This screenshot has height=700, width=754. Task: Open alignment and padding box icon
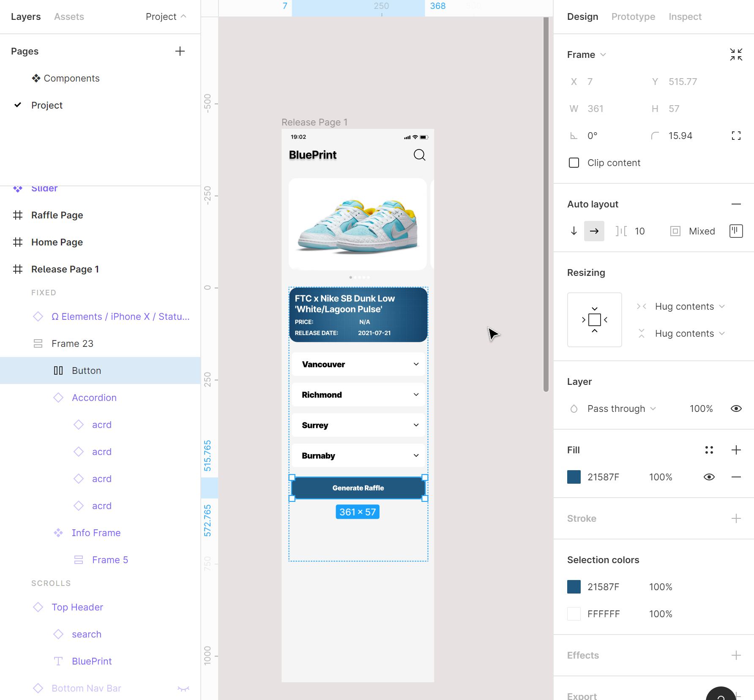pos(736,231)
